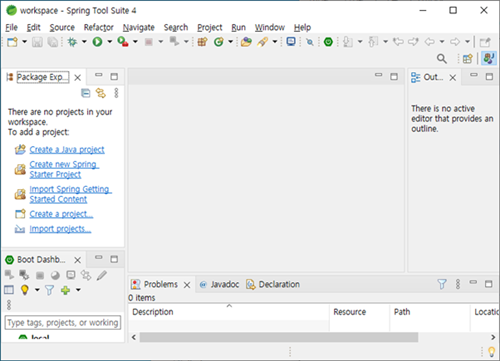Click the Create a project... link
Screen dimensions: 500x361
click(x=61, y=214)
